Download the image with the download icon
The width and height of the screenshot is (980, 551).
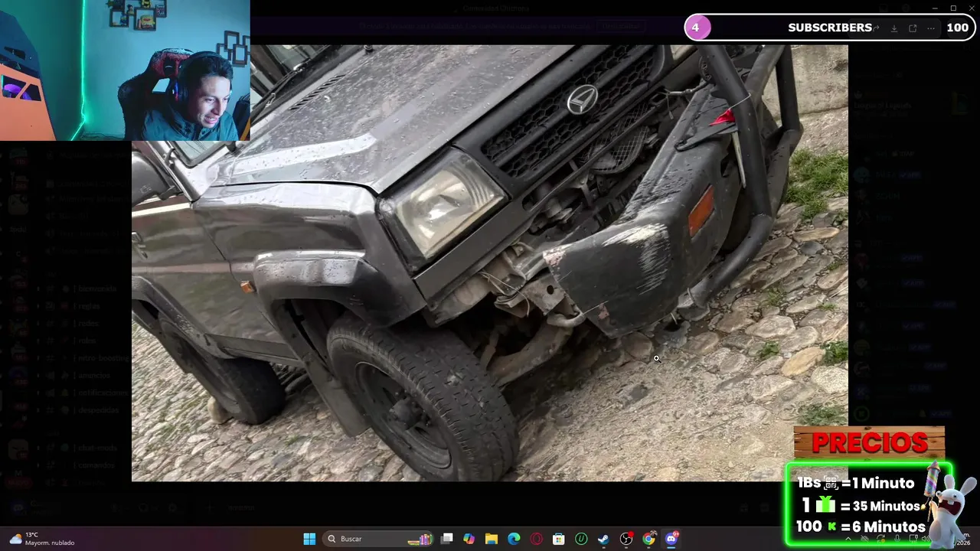pyautogui.click(x=893, y=28)
